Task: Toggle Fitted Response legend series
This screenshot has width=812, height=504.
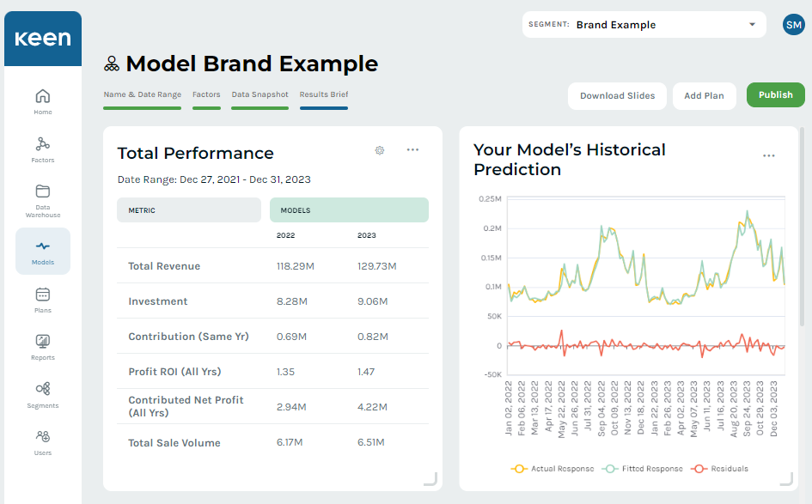Action: pyautogui.click(x=642, y=469)
